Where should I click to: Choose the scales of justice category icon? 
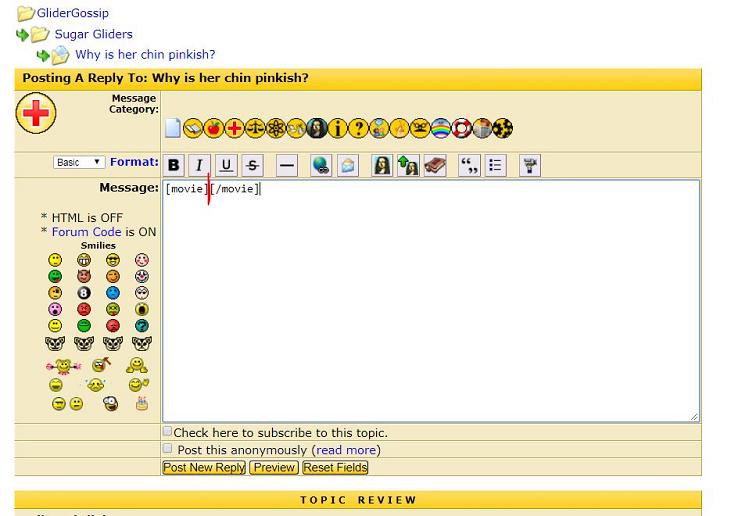tap(255, 128)
